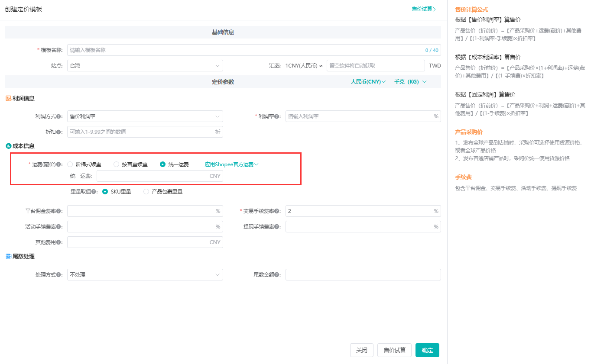Screen dimensions: 594x364
Task: Choose 产品包裹重量 radio button
Action: (x=146, y=192)
